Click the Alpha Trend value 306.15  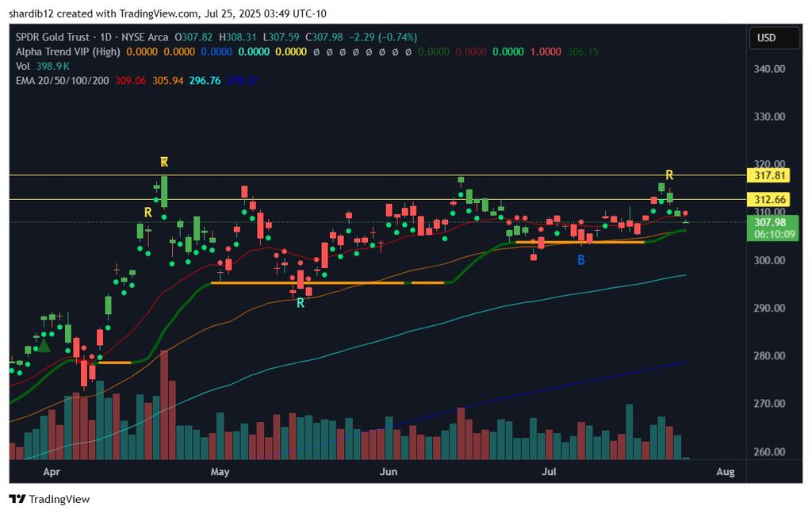(x=583, y=52)
